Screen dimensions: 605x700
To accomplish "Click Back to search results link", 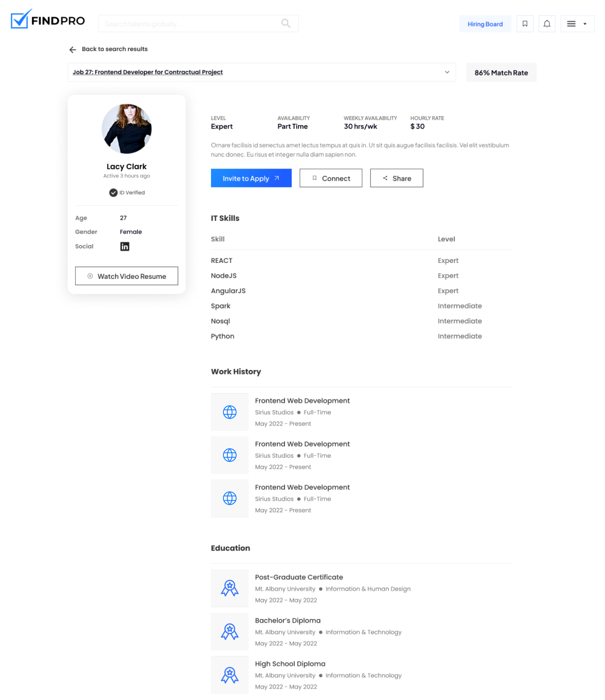I will tap(115, 49).
